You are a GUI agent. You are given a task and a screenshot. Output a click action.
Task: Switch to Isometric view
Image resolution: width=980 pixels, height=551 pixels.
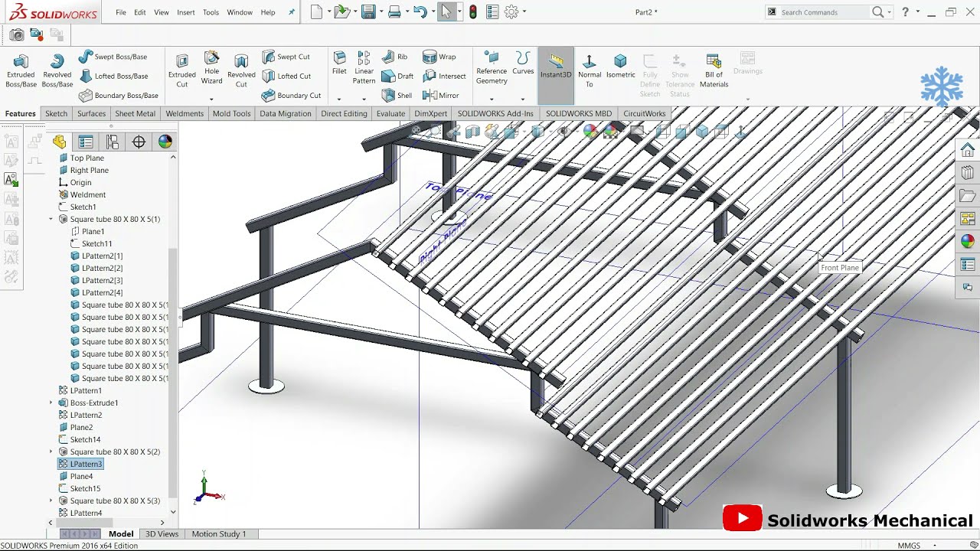tap(620, 66)
